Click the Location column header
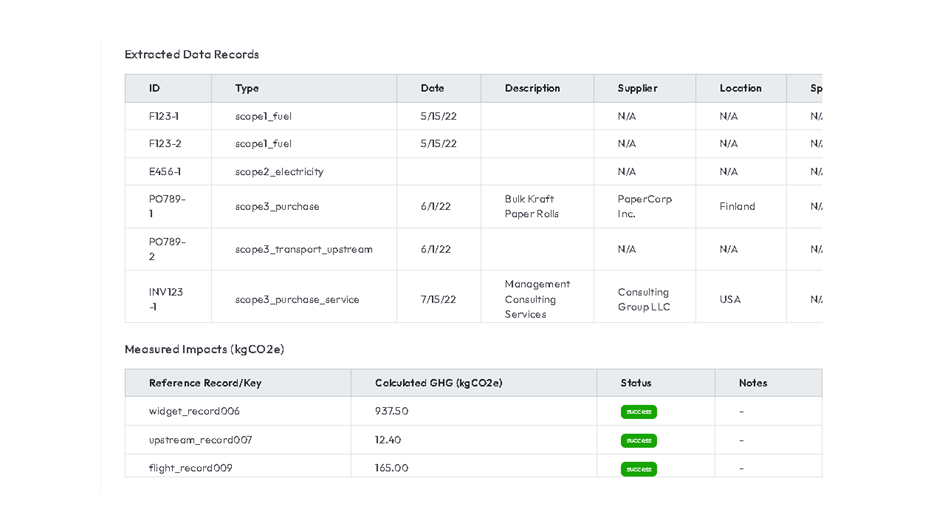The width and height of the screenshot is (945, 532). (740, 88)
